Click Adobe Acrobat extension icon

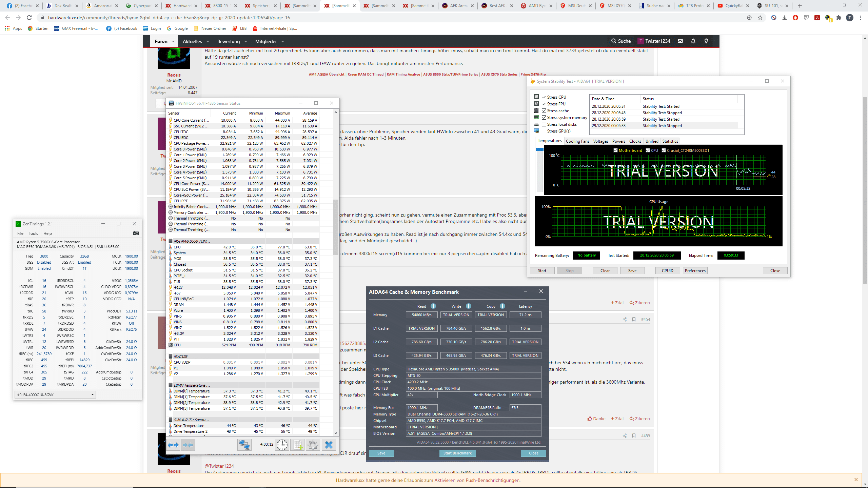(817, 18)
